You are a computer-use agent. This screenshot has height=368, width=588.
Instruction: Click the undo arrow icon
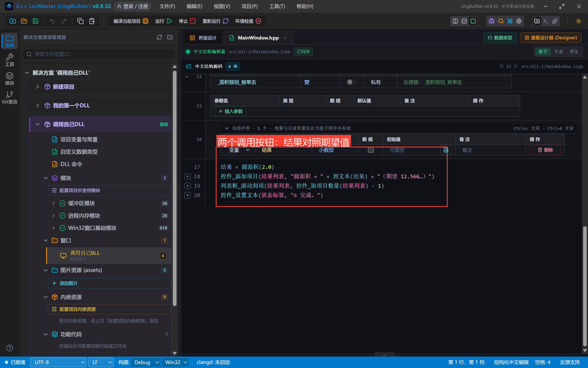pos(52,21)
